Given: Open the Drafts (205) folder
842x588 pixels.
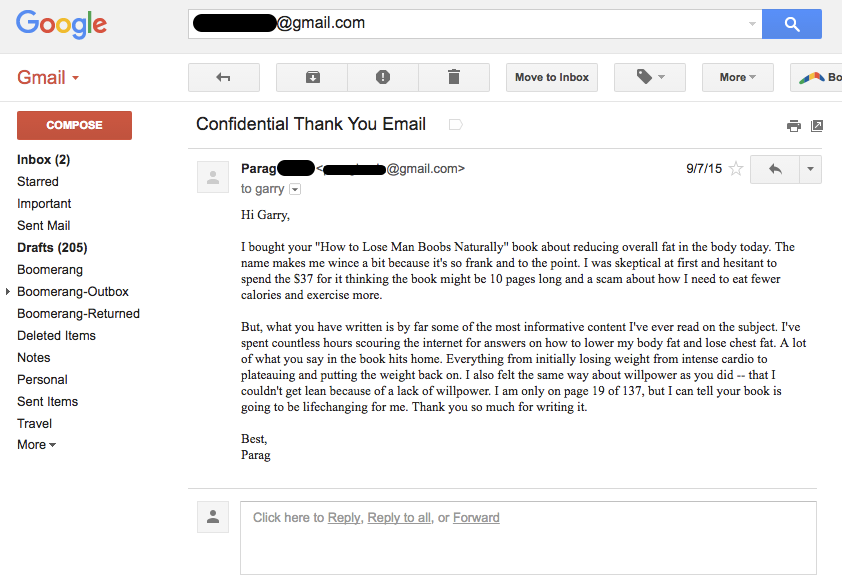Looking at the screenshot, I should 52,248.
